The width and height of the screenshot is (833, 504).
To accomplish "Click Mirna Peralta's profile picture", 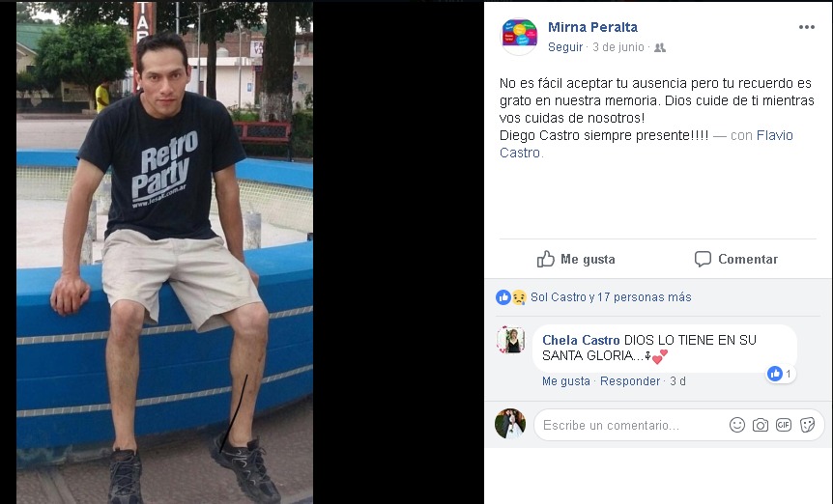I will pyautogui.click(x=519, y=36).
